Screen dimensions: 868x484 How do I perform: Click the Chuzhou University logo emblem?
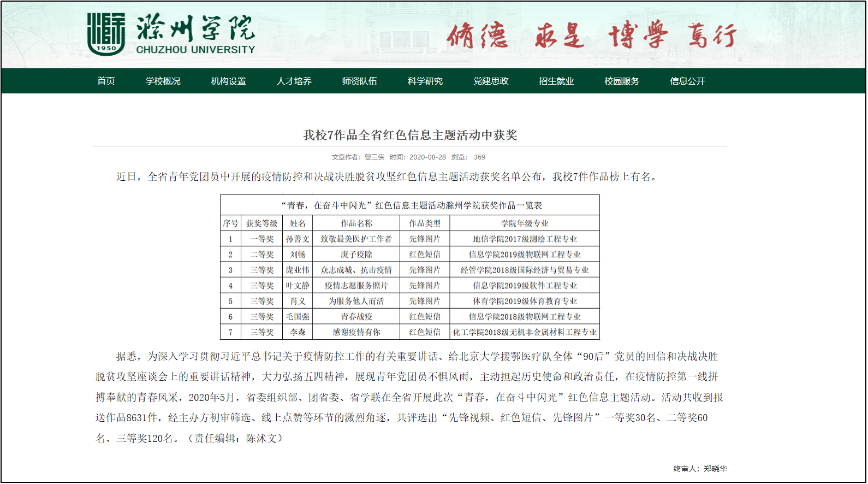coord(106,34)
